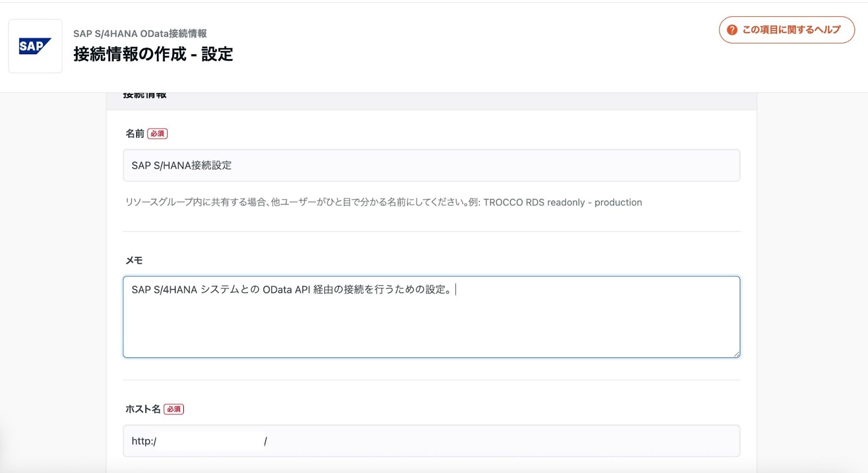The width and height of the screenshot is (868, 473).
Task: Click the 必須 badge next to ホスト名
Action: (174, 409)
